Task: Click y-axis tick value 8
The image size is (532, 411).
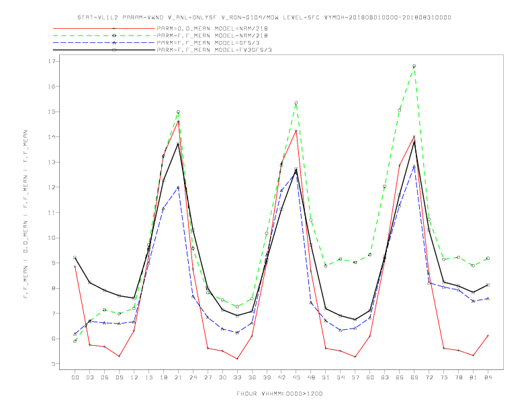Action: coord(54,288)
